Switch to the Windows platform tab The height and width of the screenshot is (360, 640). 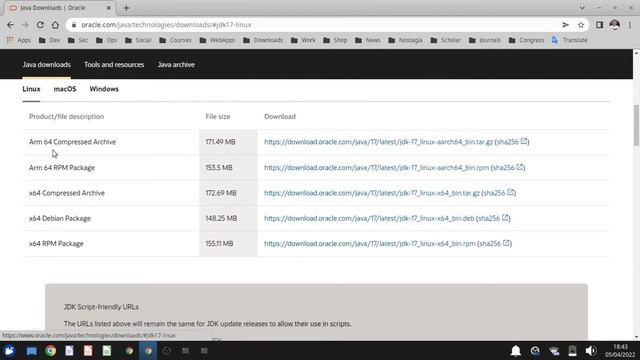tap(104, 89)
